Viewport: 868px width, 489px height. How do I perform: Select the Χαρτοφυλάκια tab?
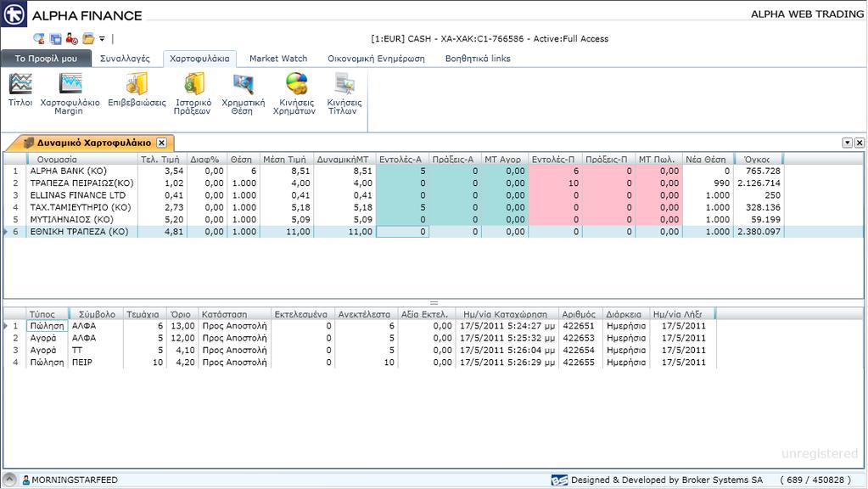(x=200, y=58)
